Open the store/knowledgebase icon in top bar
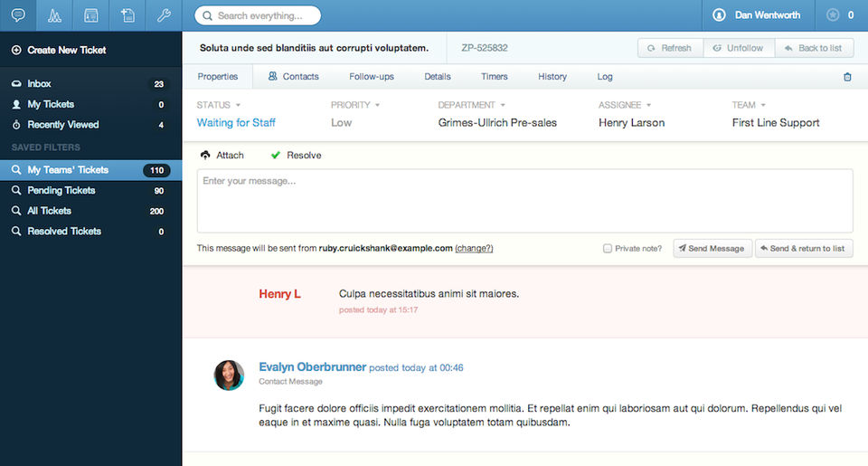Viewport: 868px width, 466px height. pyautogui.click(x=90, y=15)
